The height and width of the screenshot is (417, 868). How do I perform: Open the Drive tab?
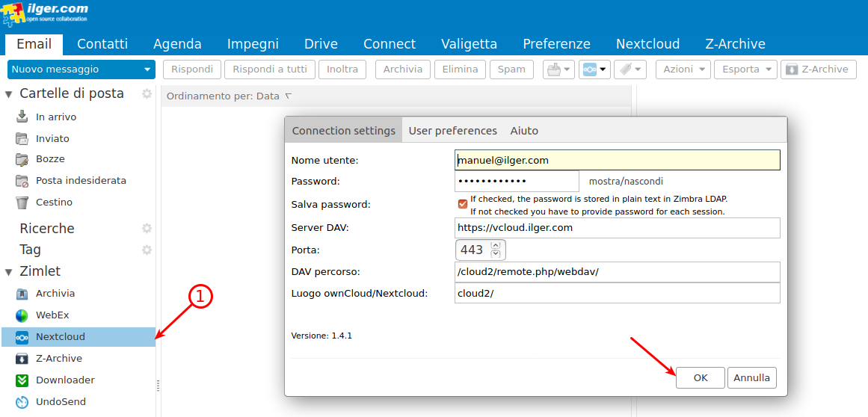[x=321, y=44]
